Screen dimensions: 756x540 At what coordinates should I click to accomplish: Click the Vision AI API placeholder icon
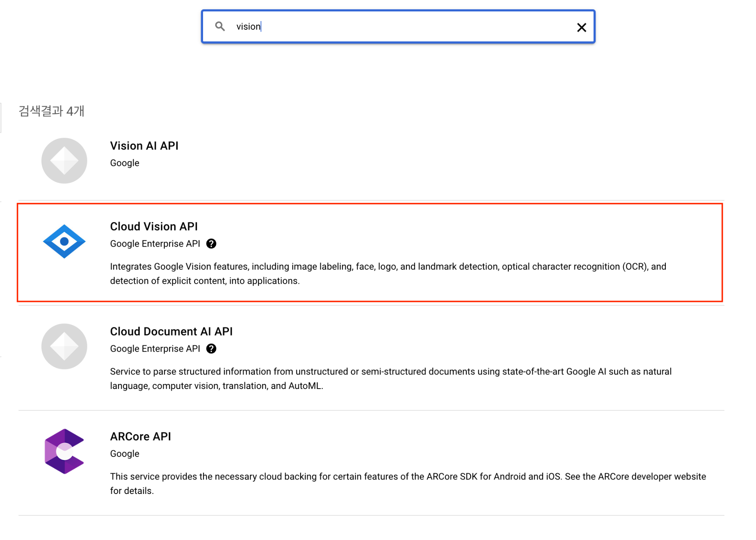(x=64, y=160)
